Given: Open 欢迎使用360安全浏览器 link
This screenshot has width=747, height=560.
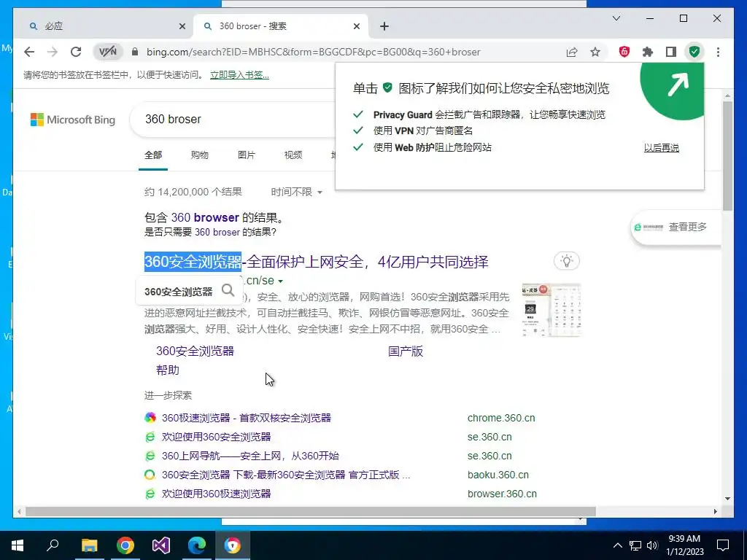Looking at the screenshot, I should click(x=216, y=437).
